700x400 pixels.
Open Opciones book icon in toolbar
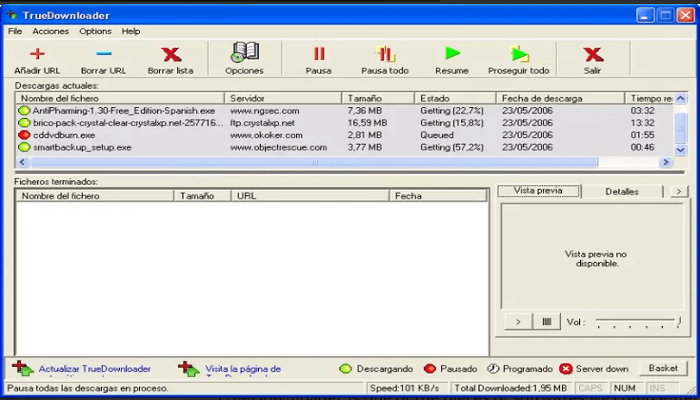(x=245, y=52)
